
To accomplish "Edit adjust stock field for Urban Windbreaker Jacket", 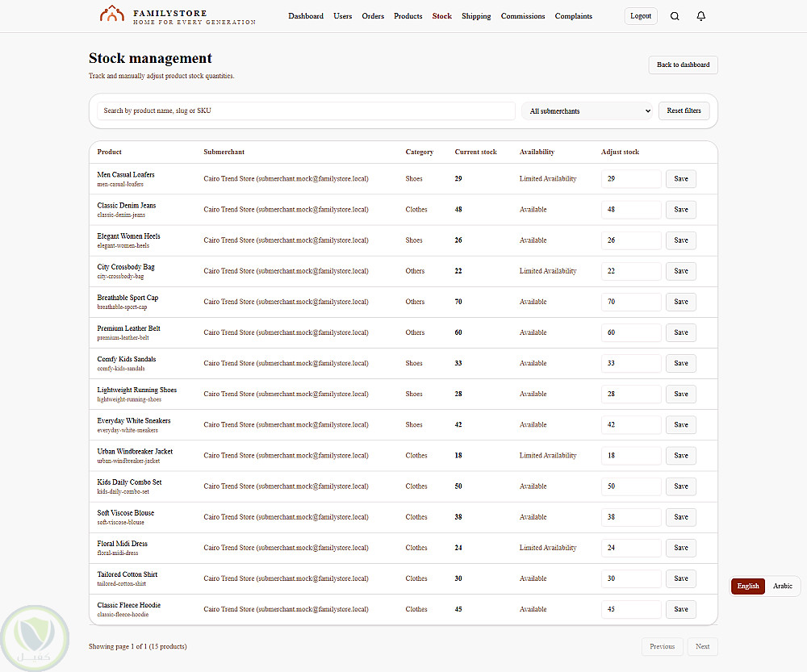I will pos(631,455).
